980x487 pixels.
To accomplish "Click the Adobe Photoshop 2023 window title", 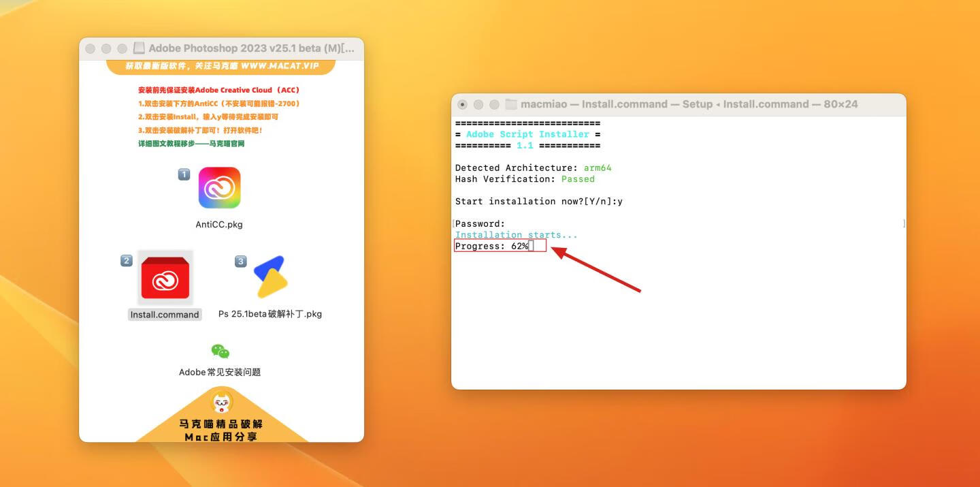I will 252,48.
